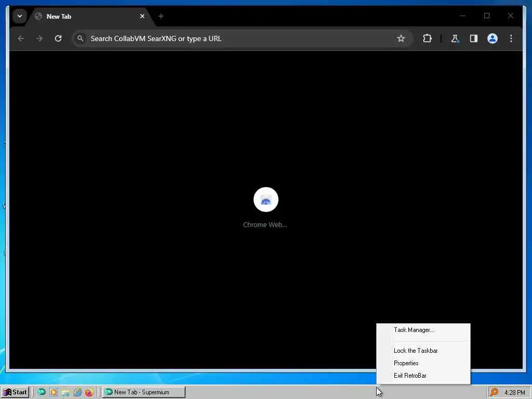Open the Start menu button
The height and width of the screenshot is (399, 532).
pos(15,392)
